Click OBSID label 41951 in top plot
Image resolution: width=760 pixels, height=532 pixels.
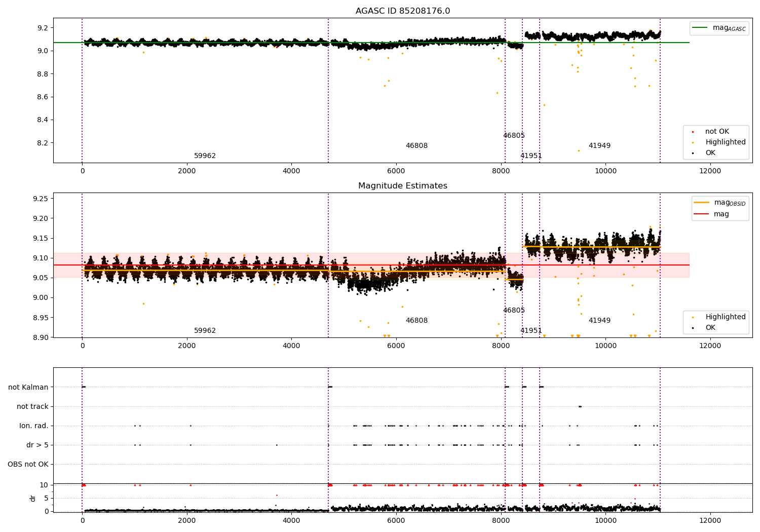[531, 156]
